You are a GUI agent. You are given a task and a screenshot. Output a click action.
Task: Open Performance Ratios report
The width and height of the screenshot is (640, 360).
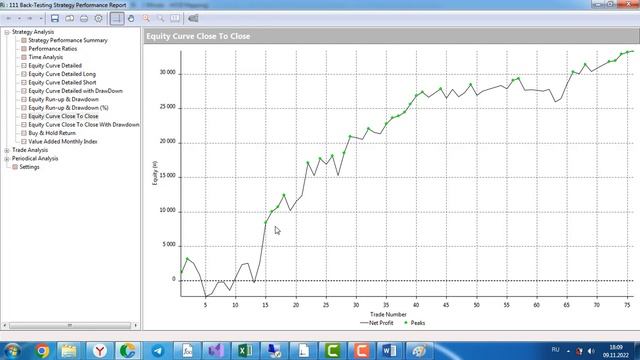[x=53, y=49]
